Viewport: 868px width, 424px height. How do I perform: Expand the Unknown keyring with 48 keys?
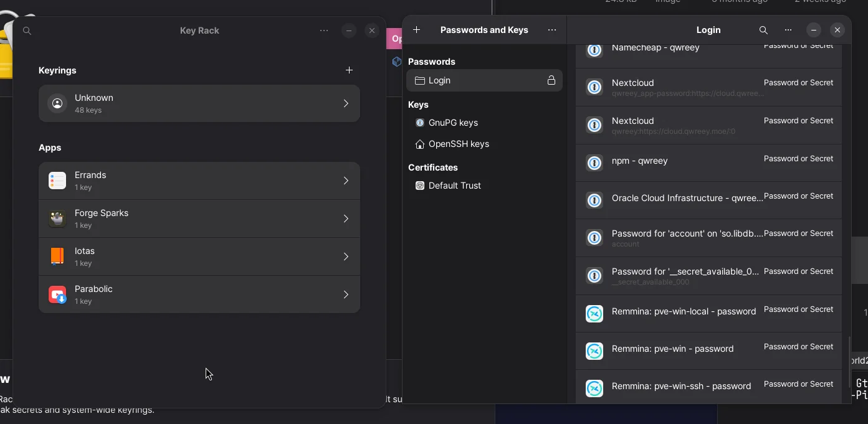199,103
